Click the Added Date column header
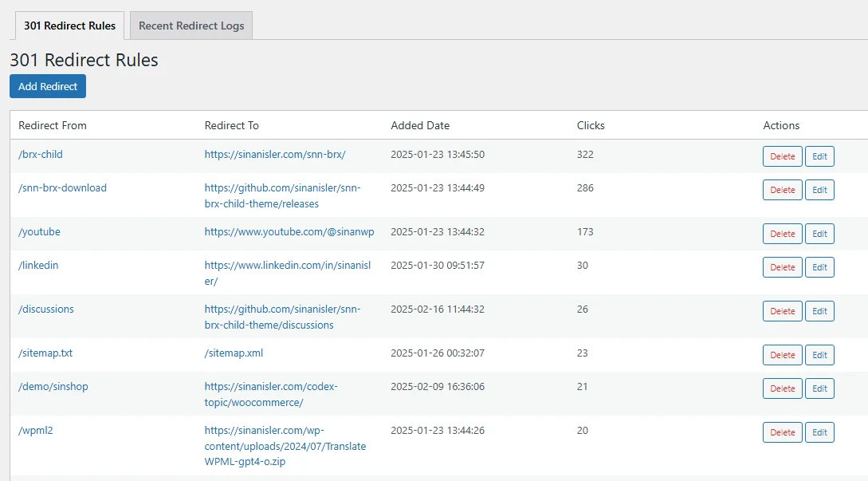 tap(420, 125)
